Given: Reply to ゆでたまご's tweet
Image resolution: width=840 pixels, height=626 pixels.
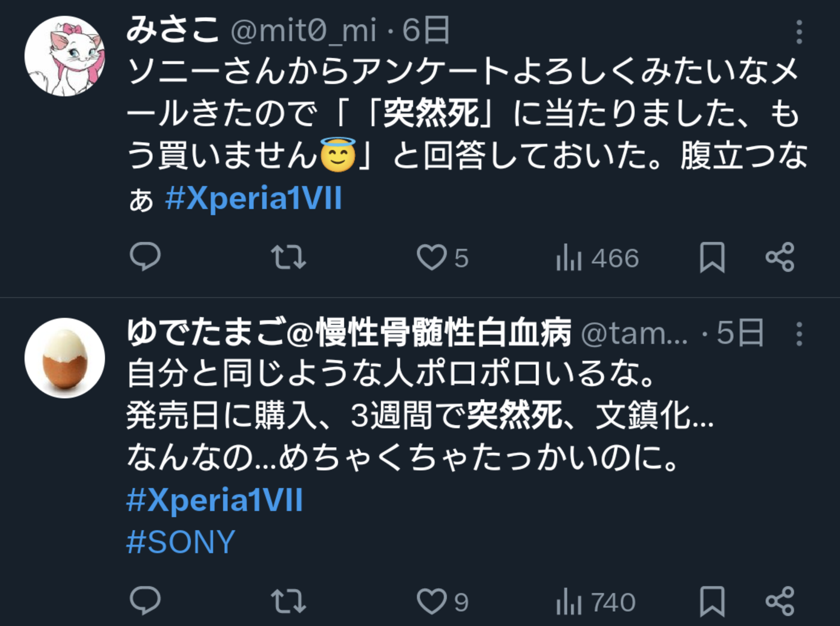Looking at the screenshot, I should pyautogui.click(x=145, y=601).
